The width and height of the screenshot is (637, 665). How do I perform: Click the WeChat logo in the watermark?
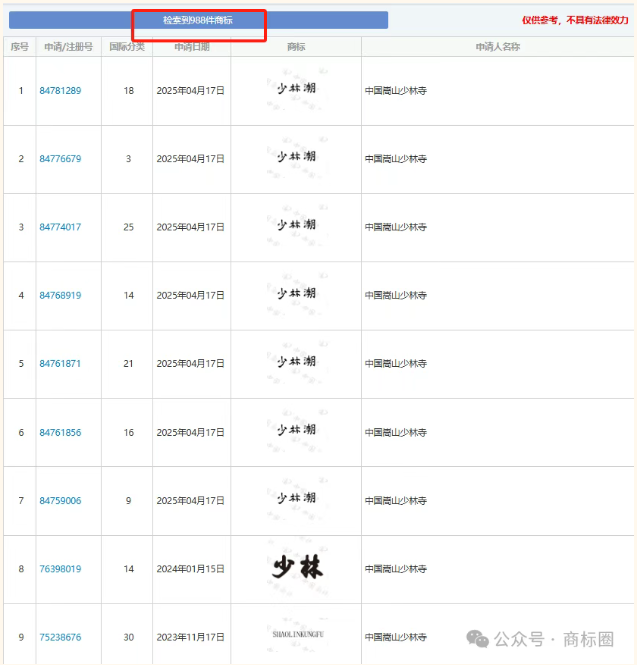478,639
